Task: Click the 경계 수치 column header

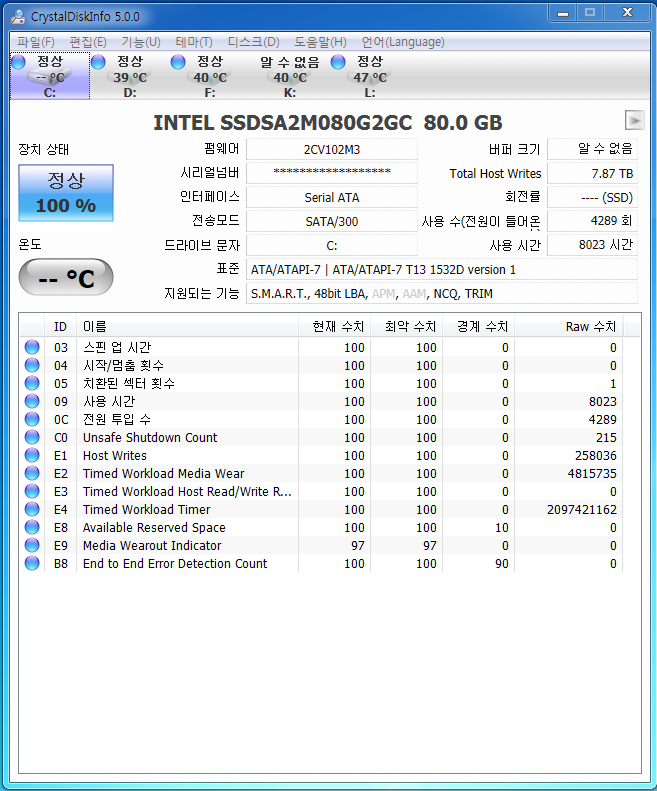Action: point(478,327)
